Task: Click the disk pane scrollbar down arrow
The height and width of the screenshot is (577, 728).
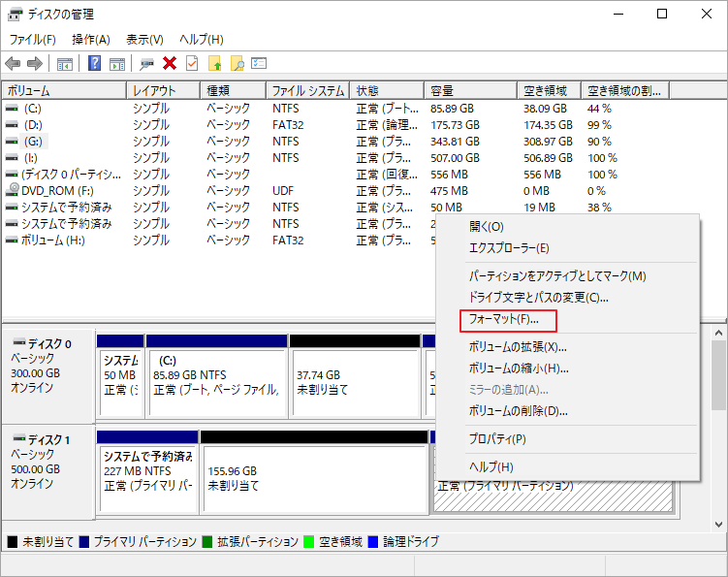Action: click(718, 525)
